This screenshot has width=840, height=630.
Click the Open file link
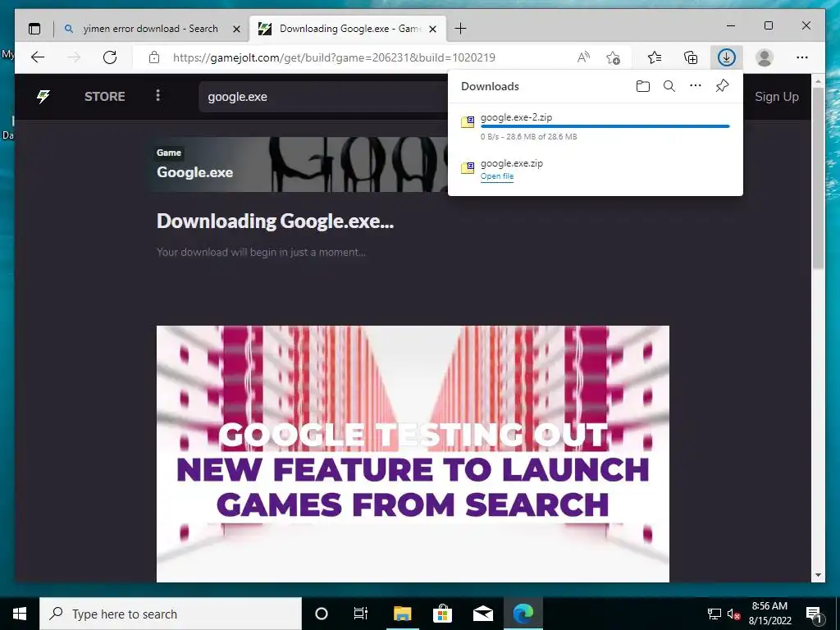[x=496, y=176]
